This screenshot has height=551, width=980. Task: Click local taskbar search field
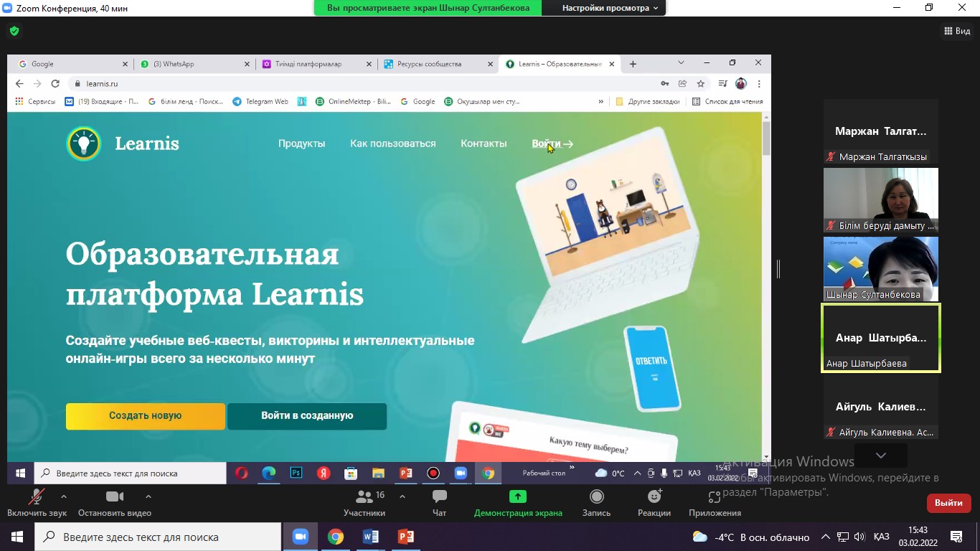158,537
